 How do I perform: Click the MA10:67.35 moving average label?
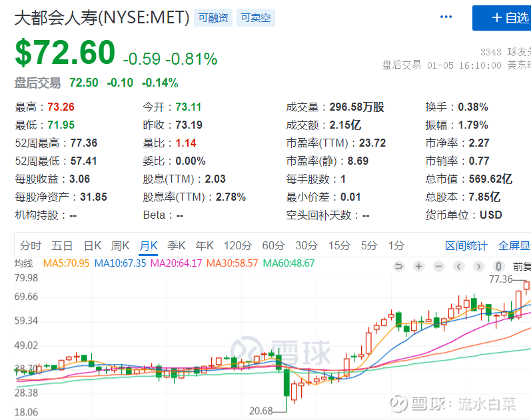pyautogui.click(x=120, y=263)
